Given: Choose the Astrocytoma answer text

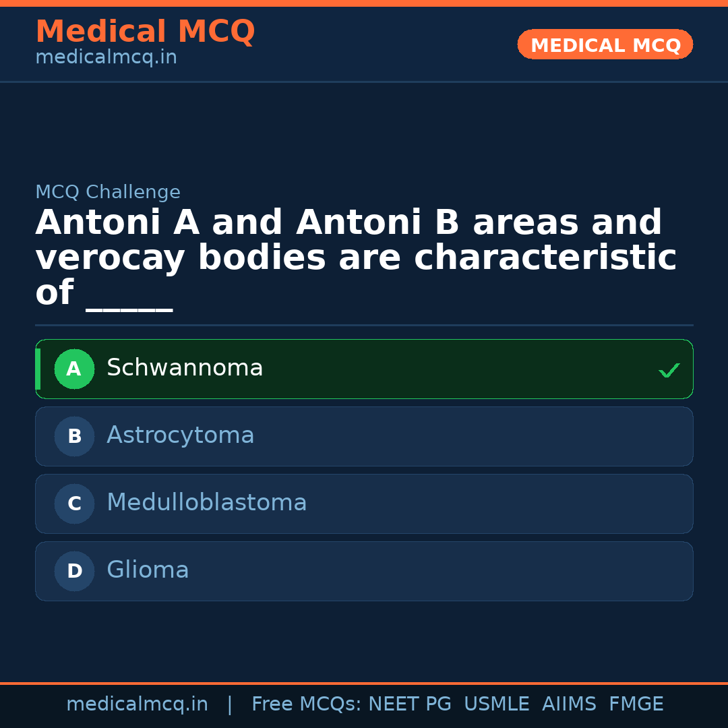Looking at the screenshot, I should tap(180, 435).
